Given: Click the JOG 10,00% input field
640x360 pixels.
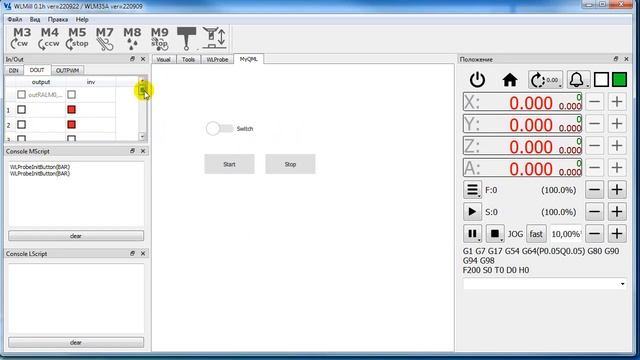Looking at the screenshot, I should click(566, 234).
